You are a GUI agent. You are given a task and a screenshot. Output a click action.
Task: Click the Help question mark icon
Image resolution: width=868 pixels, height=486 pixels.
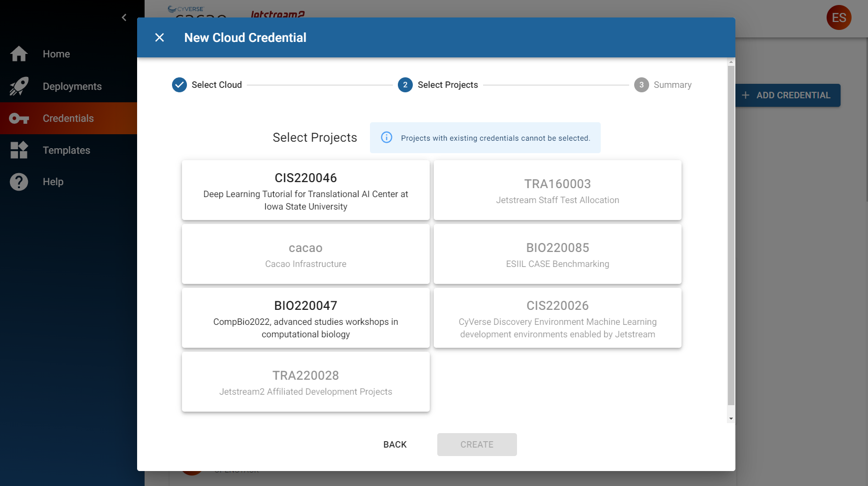pyautogui.click(x=18, y=182)
